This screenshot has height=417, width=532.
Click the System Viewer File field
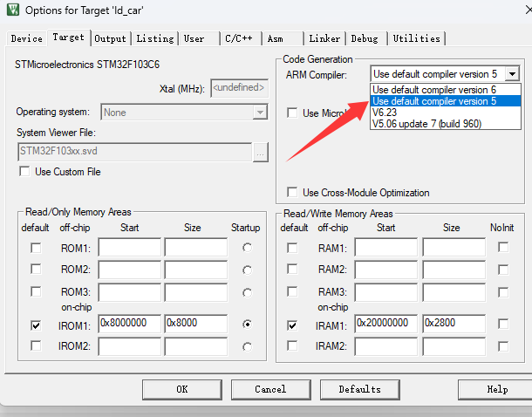(x=134, y=152)
